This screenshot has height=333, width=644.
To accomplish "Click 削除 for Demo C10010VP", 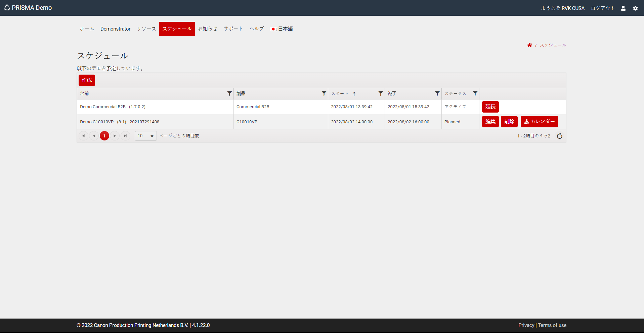I will click(x=509, y=122).
